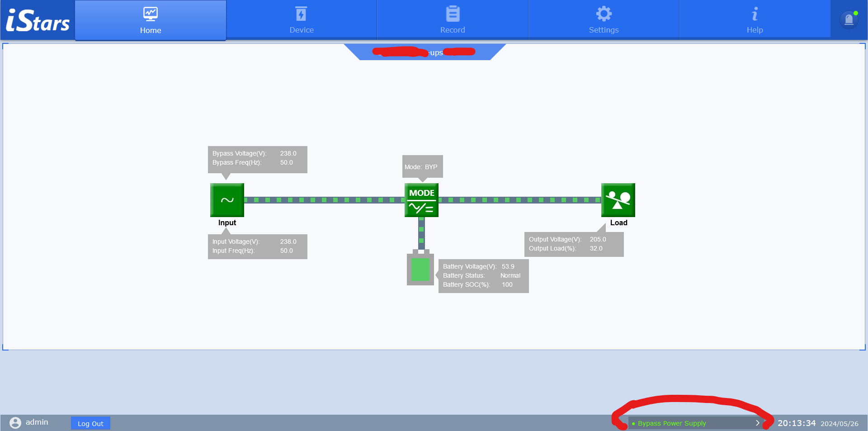Click the green Input sine-wave icon
Image resolution: width=868 pixels, height=431 pixels.
[227, 200]
